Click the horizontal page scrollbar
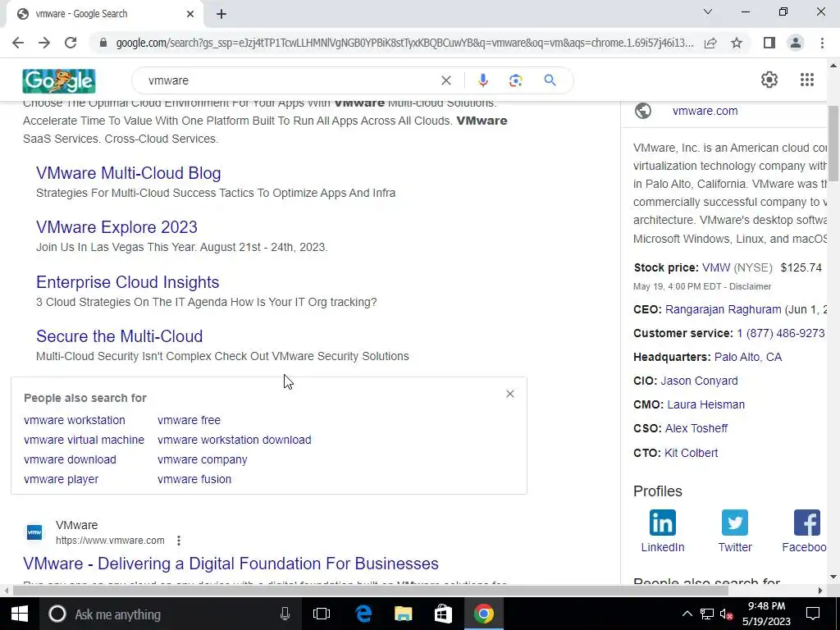 (x=371, y=591)
